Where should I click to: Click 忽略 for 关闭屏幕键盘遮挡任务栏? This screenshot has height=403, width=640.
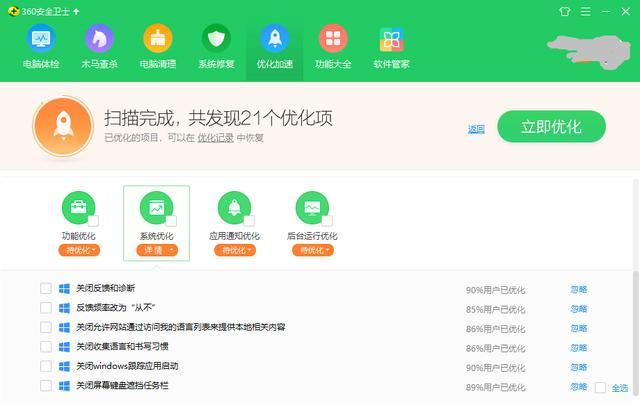[579, 387]
